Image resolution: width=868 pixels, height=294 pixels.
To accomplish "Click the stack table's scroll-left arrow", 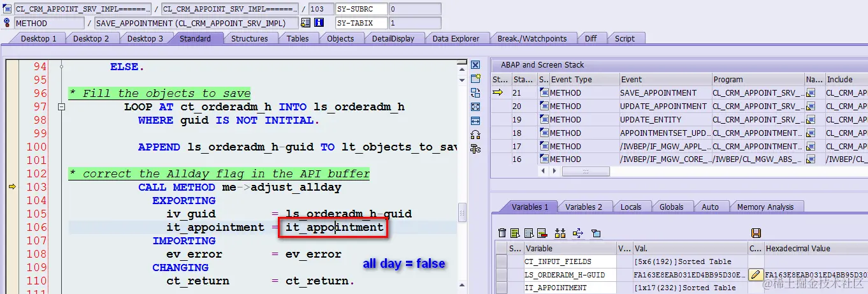I will (x=543, y=172).
